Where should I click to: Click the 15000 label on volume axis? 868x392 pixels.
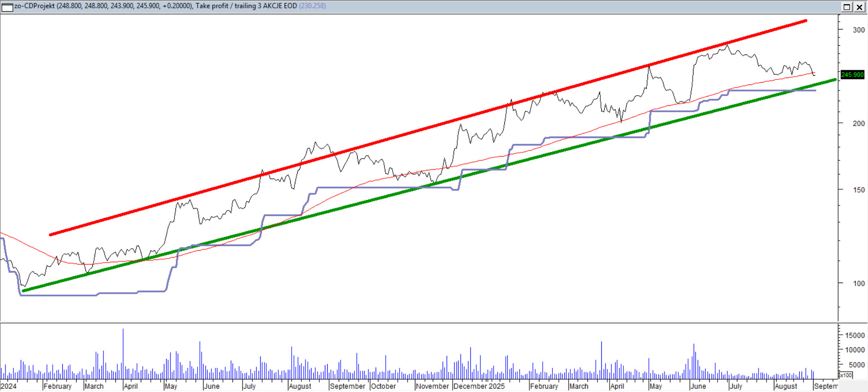tap(854, 336)
